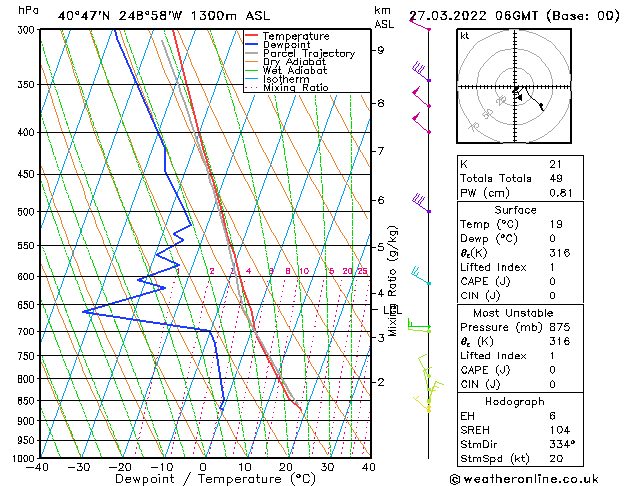
Task: Click the '500' pressure axis label
Action: point(28,212)
